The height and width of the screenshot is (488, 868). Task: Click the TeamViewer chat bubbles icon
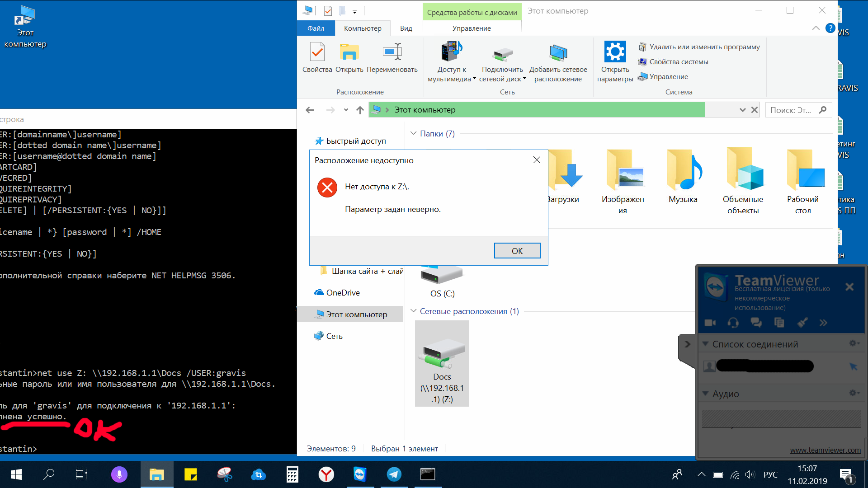[756, 323]
